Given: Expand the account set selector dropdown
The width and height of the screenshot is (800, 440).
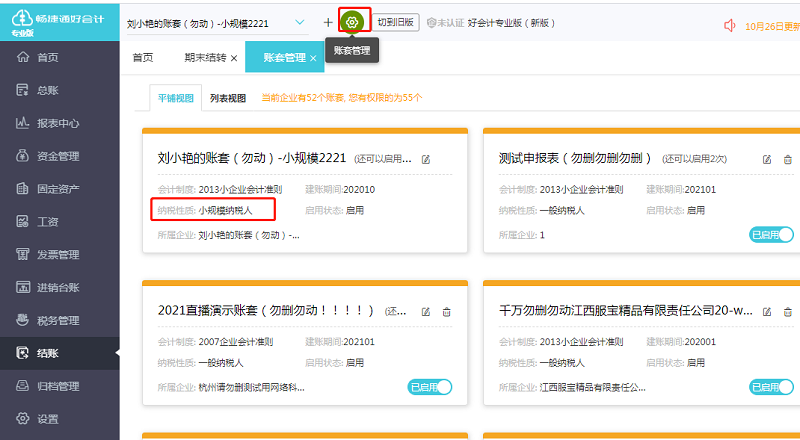Looking at the screenshot, I should [299, 22].
